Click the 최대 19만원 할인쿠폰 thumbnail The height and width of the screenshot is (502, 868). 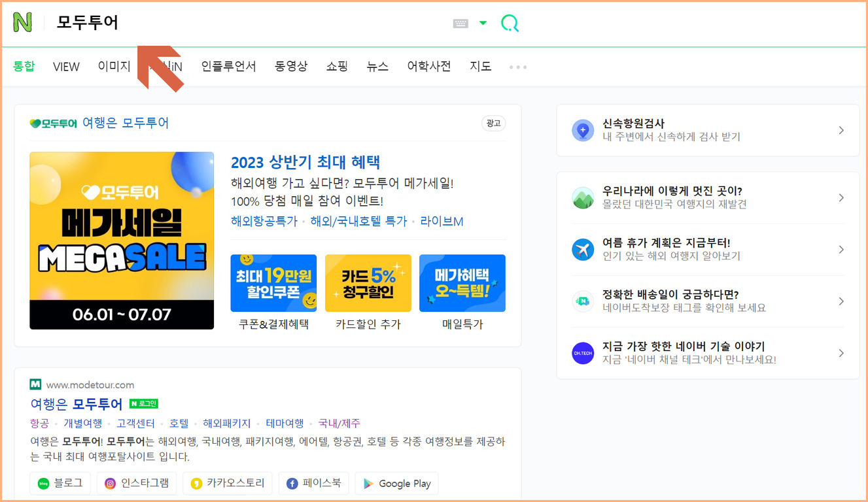point(273,283)
